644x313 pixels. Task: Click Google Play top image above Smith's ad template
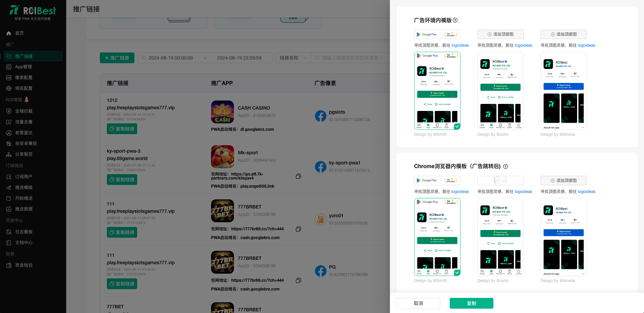[437, 34]
